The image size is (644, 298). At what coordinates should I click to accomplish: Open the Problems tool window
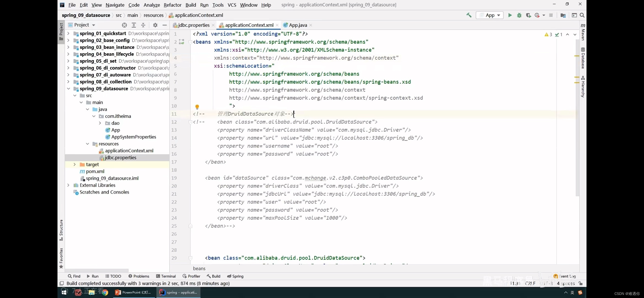pos(139,276)
